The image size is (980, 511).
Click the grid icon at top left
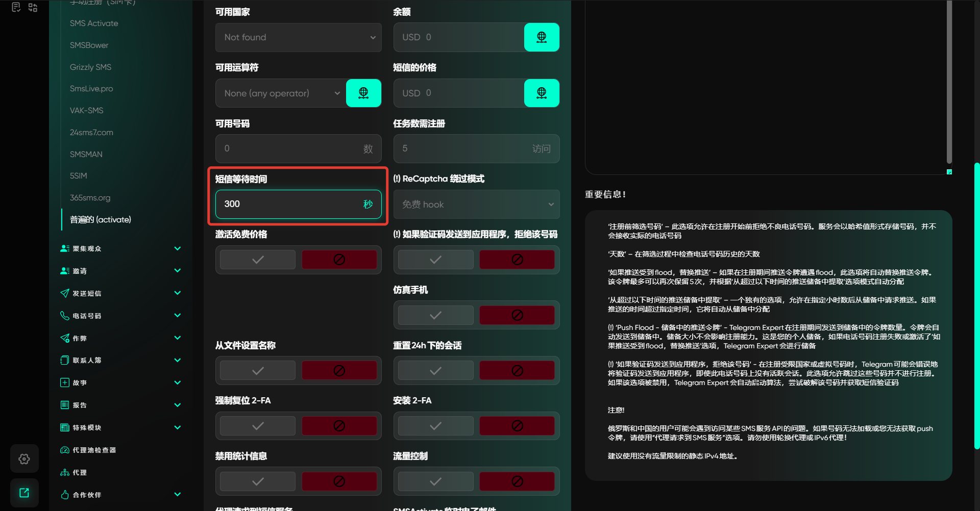click(x=33, y=7)
